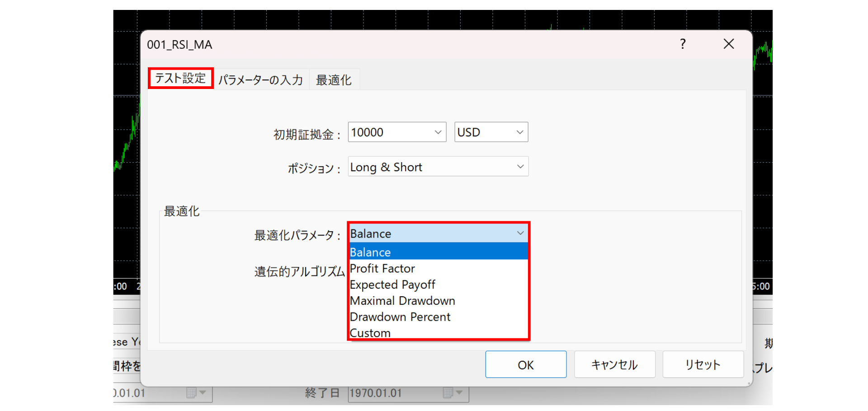The image size is (868, 411).
Task: Click the arrow beside the 終了日 calendar icon
Action: 459,393
